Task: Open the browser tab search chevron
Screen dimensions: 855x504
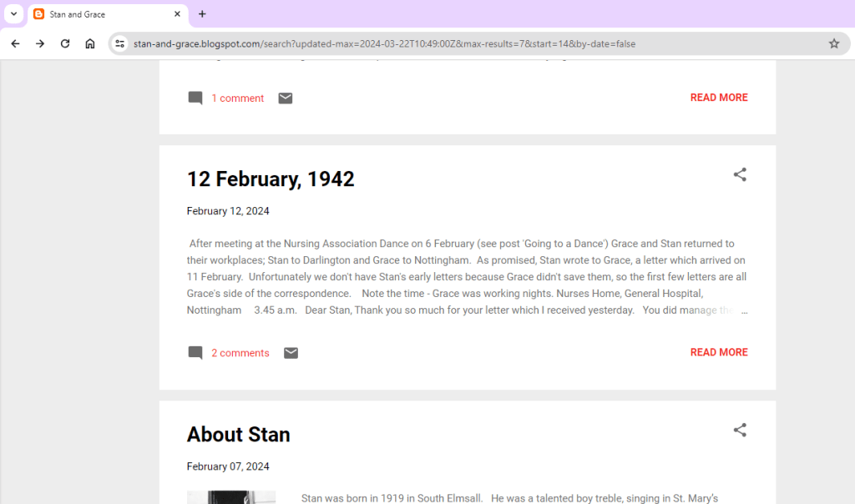Action: coord(13,14)
